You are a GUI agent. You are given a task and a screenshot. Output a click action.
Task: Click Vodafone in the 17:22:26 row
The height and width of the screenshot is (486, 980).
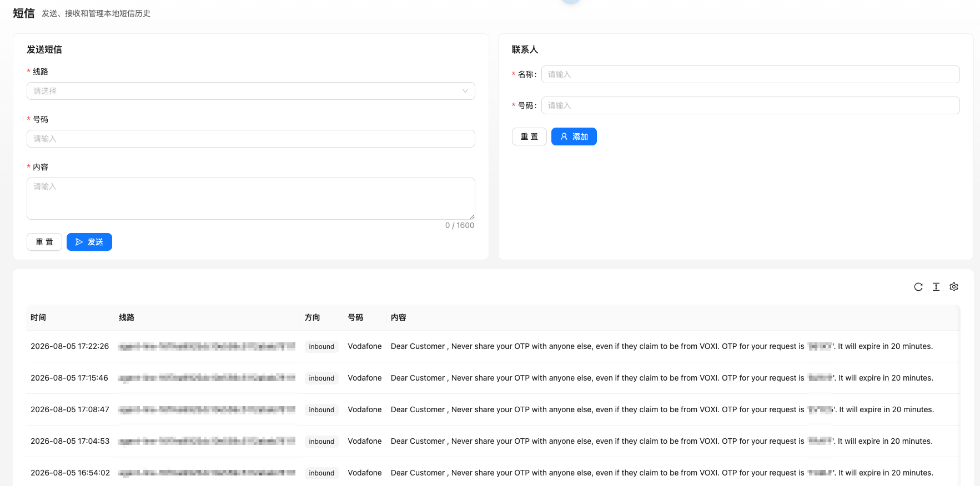pos(365,346)
